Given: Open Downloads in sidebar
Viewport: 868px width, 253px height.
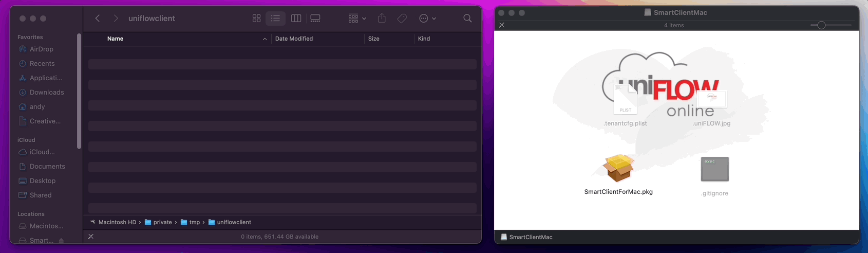Looking at the screenshot, I should pos(41,93).
